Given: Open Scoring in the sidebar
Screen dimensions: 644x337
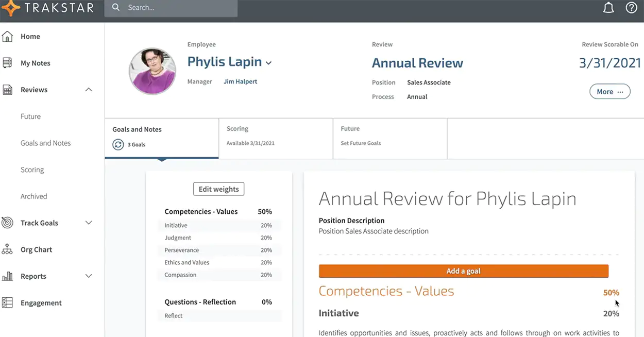Looking at the screenshot, I should pos(32,170).
